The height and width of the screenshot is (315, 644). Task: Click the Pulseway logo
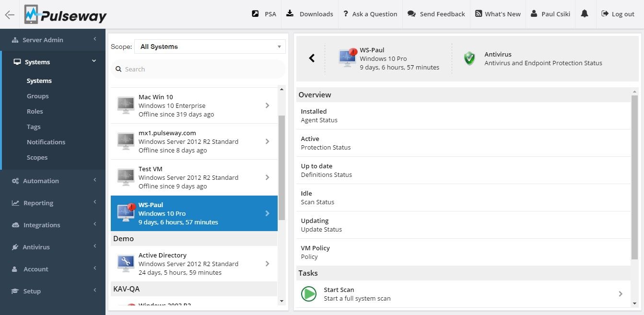[x=66, y=14]
